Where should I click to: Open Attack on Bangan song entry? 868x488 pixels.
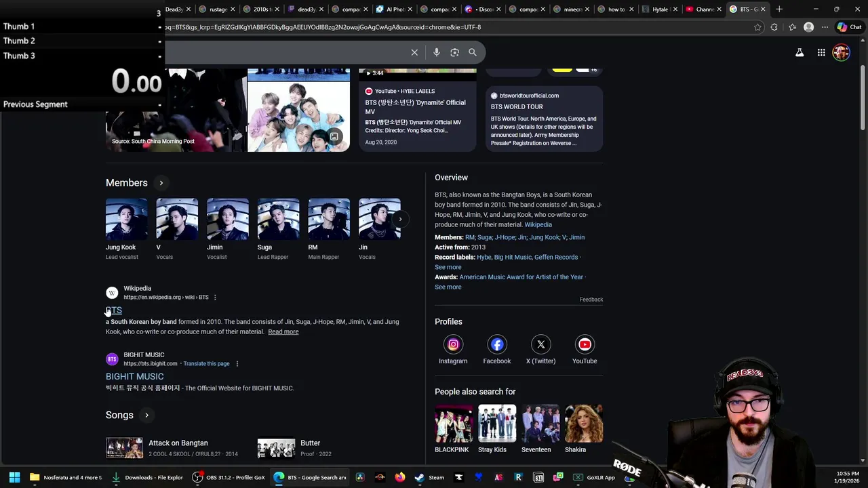coord(178,448)
